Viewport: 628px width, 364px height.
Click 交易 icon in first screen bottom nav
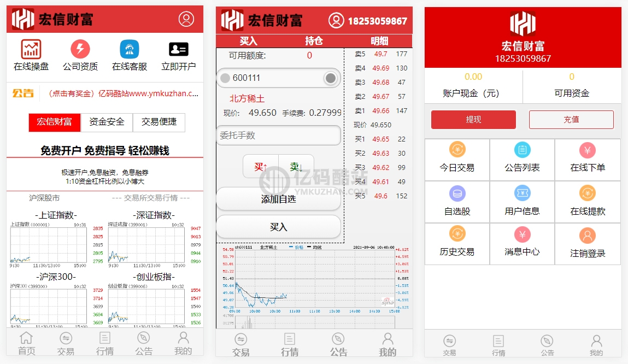click(x=66, y=338)
